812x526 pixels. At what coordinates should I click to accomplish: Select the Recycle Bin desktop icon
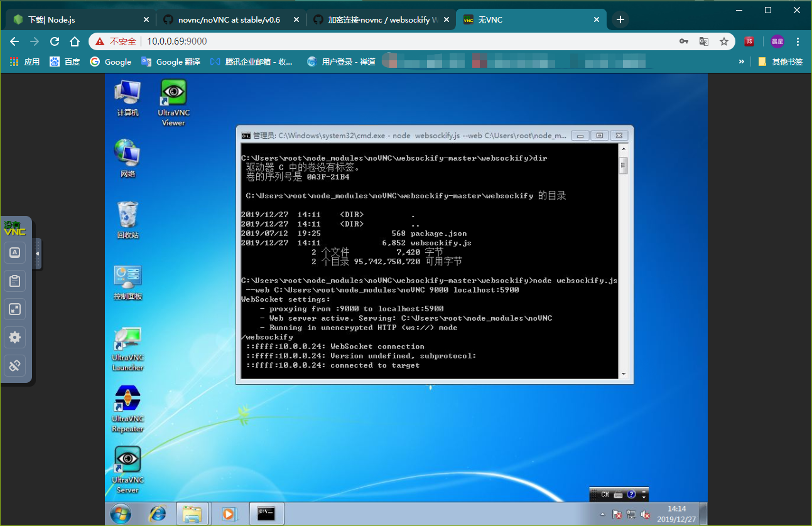127,220
